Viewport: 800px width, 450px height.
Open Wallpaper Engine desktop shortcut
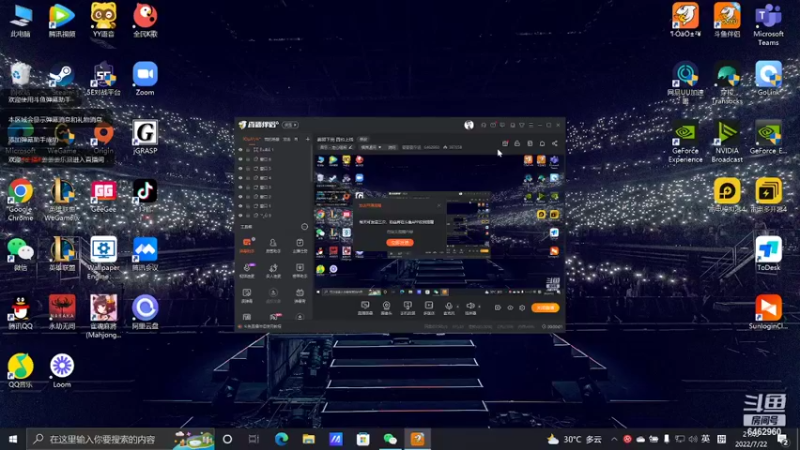point(104,258)
